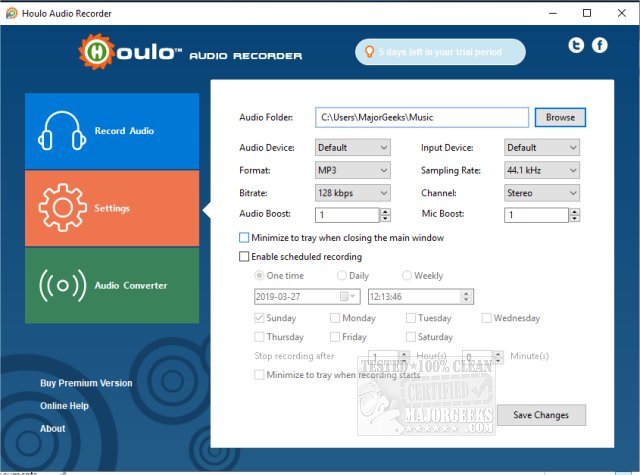Click the stop-after minutes value field

pyautogui.click(x=478, y=357)
